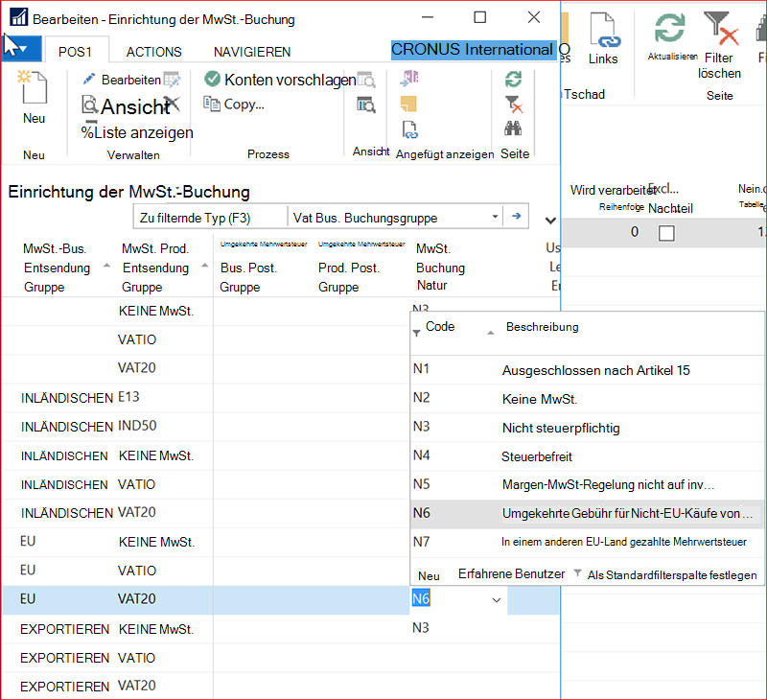Select the EXPORTIEREN VAT20 row

coord(281,687)
